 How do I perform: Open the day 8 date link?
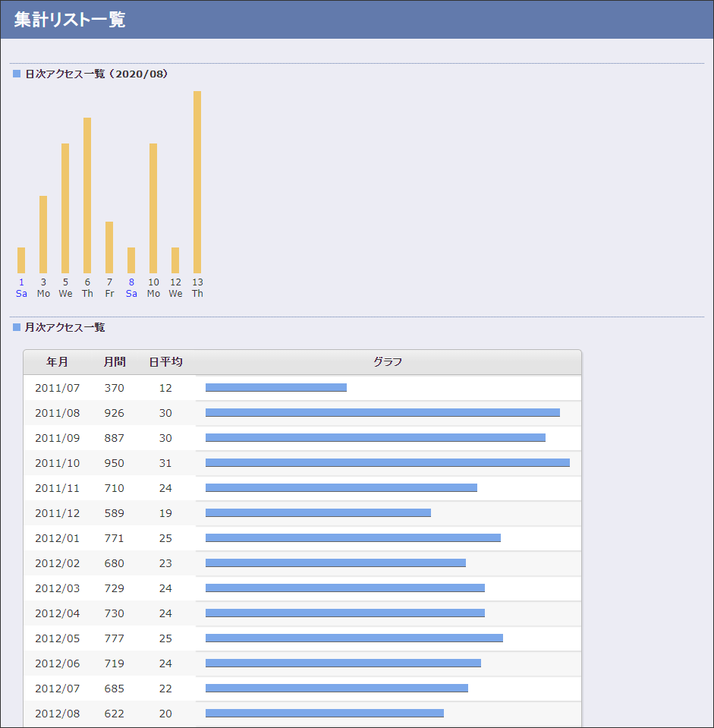point(131,282)
